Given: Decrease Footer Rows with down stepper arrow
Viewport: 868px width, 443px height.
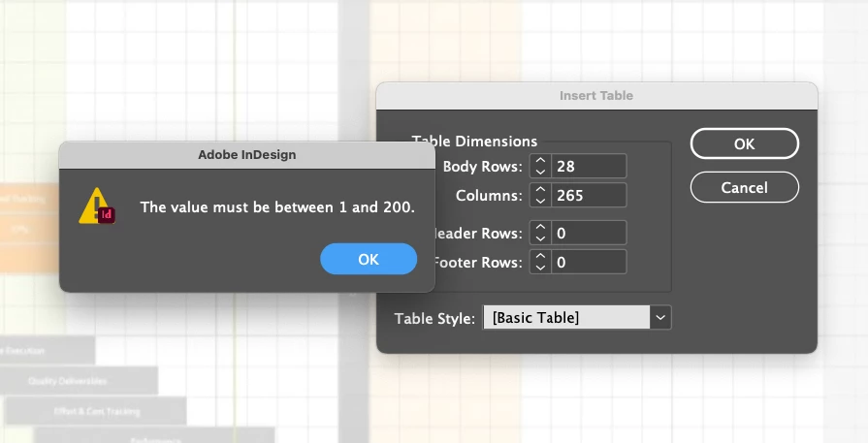Looking at the screenshot, I should tap(540, 269).
